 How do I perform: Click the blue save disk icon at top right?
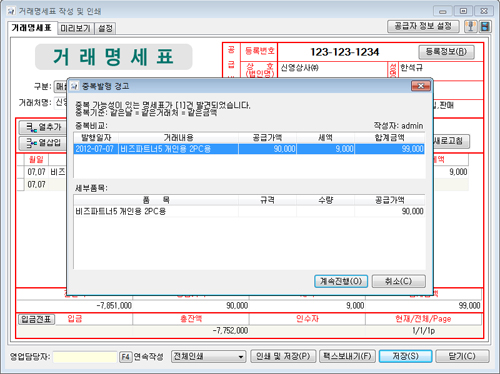[x=485, y=26]
